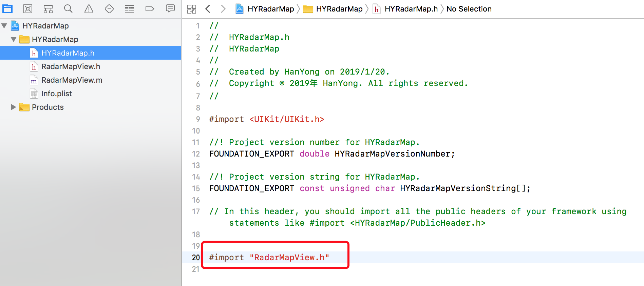Image resolution: width=644 pixels, height=286 pixels.
Task: Open the Breakpoint navigator icon
Action: (x=150, y=9)
